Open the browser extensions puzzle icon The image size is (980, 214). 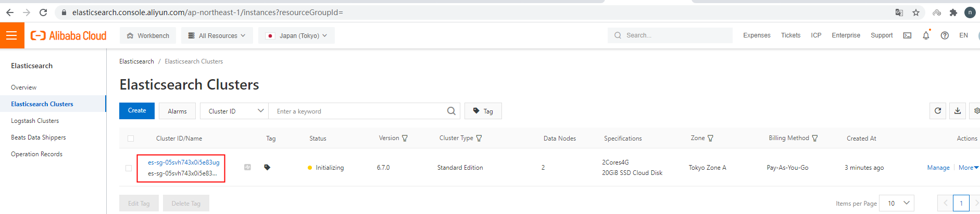pyautogui.click(x=953, y=12)
